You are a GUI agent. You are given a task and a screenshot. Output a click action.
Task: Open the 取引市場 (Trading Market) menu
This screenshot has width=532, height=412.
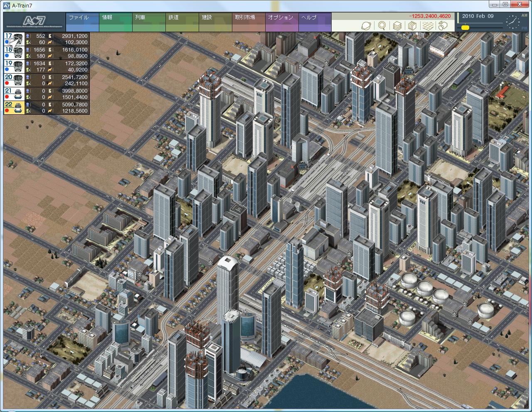click(x=249, y=22)
